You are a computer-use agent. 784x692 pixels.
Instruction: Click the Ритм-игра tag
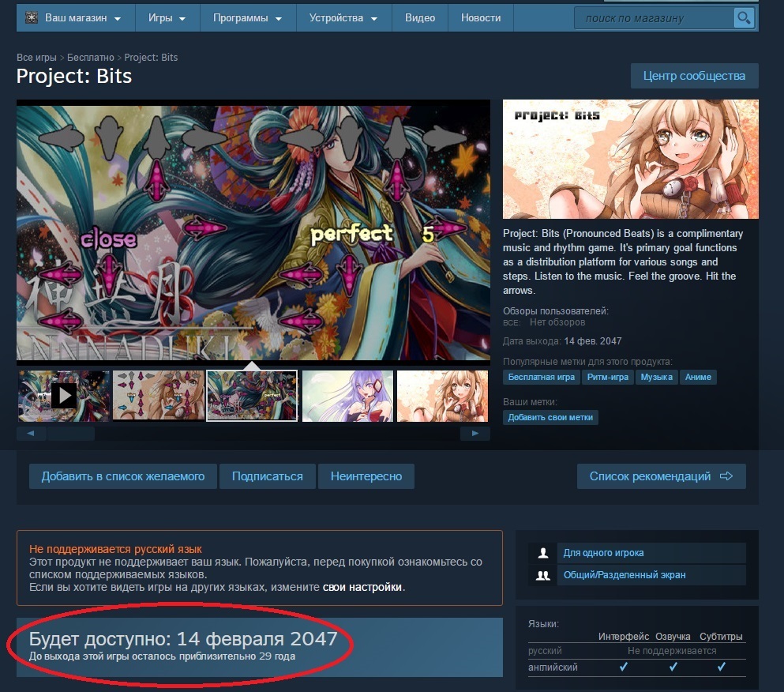[608, 378]
